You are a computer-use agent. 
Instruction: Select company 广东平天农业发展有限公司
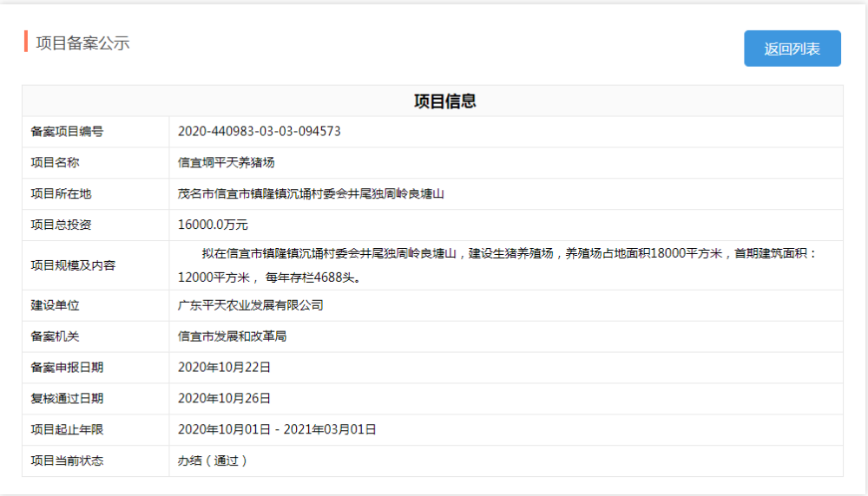point(250,305)
